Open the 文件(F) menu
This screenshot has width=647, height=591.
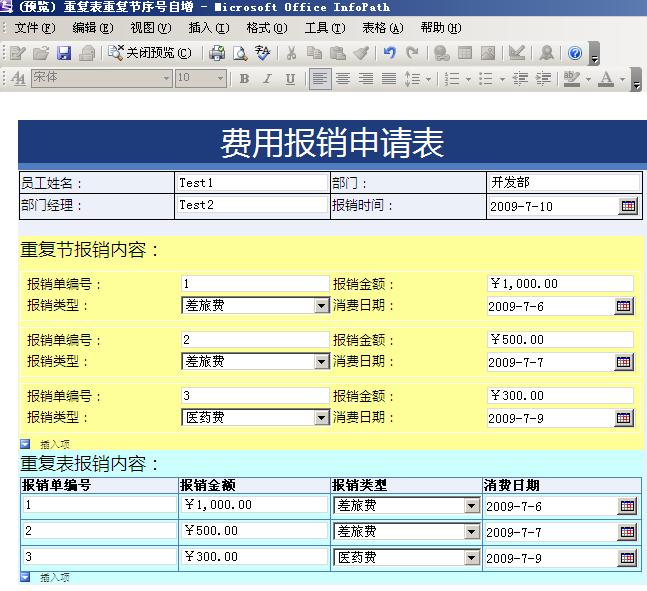(x=35, y=28)
